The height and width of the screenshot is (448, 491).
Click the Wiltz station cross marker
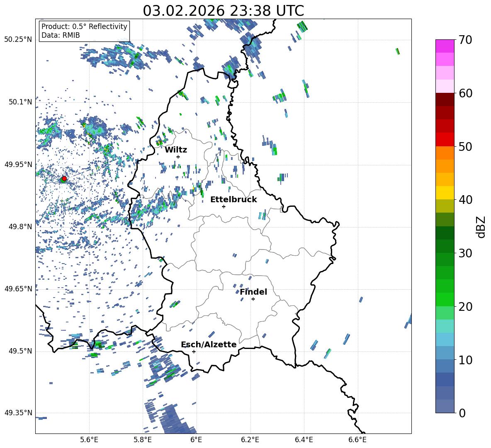[178, 157]
